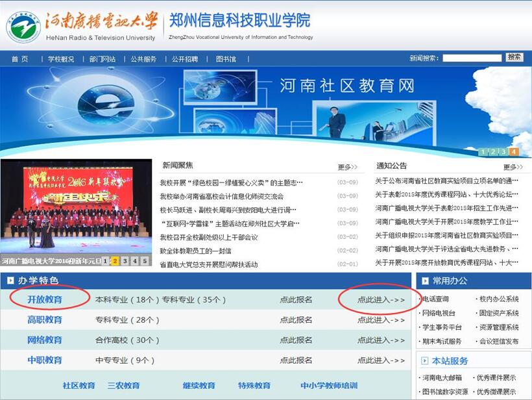Switch photo slideshow to slide 5

pos(145,261)
